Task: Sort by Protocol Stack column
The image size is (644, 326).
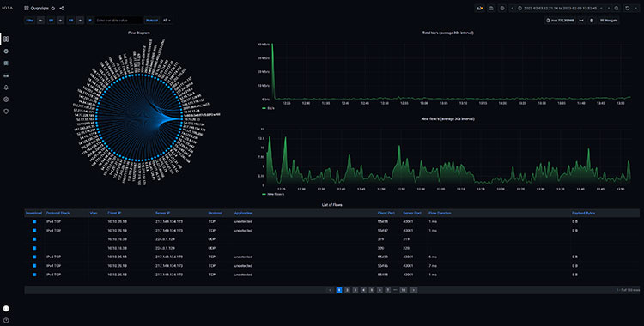Action: click(x=58, y=213)
